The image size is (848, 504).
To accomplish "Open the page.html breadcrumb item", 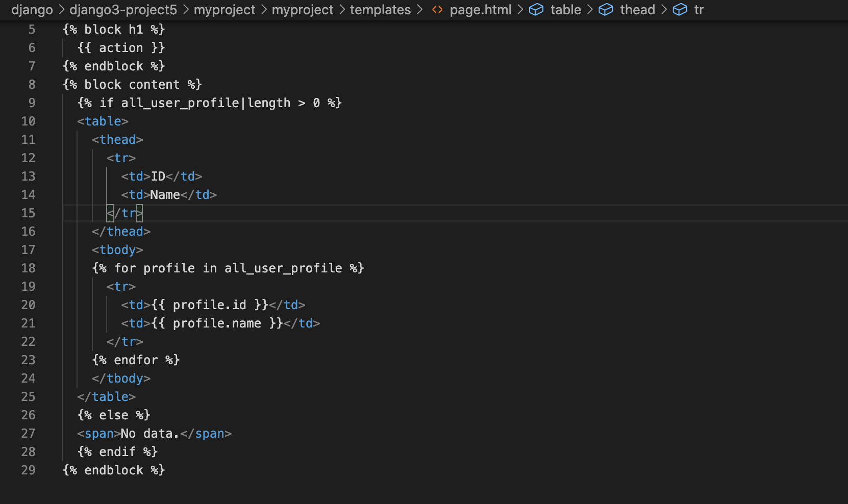I will [480, 10].
